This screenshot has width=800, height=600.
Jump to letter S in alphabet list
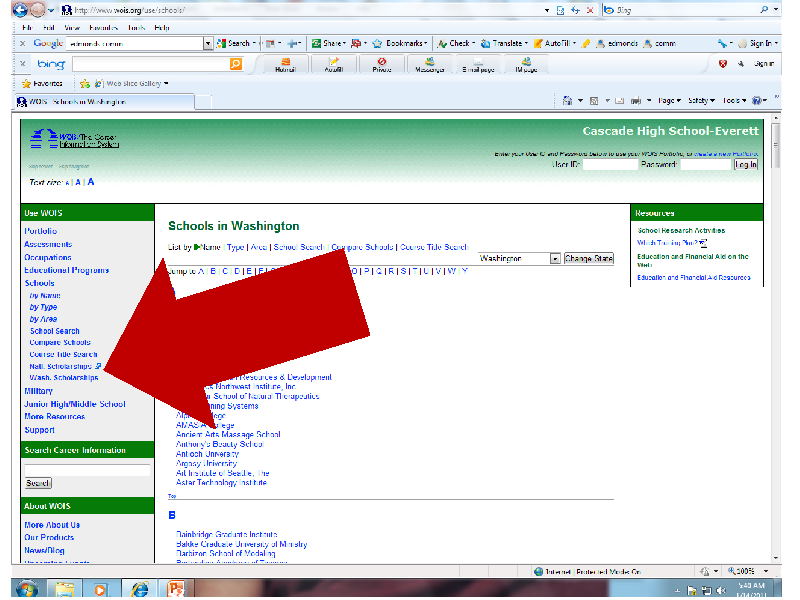tap(403, 271)
